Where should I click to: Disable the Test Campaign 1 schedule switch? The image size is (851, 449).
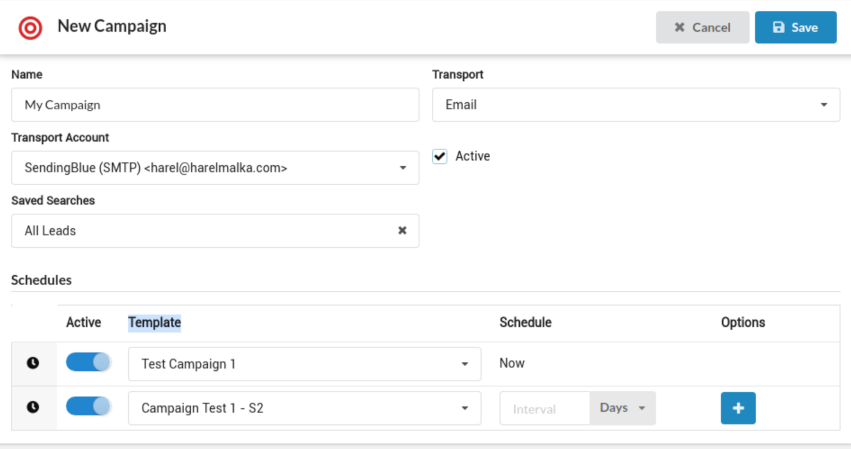pyautogui.click(x=88, y=362)
